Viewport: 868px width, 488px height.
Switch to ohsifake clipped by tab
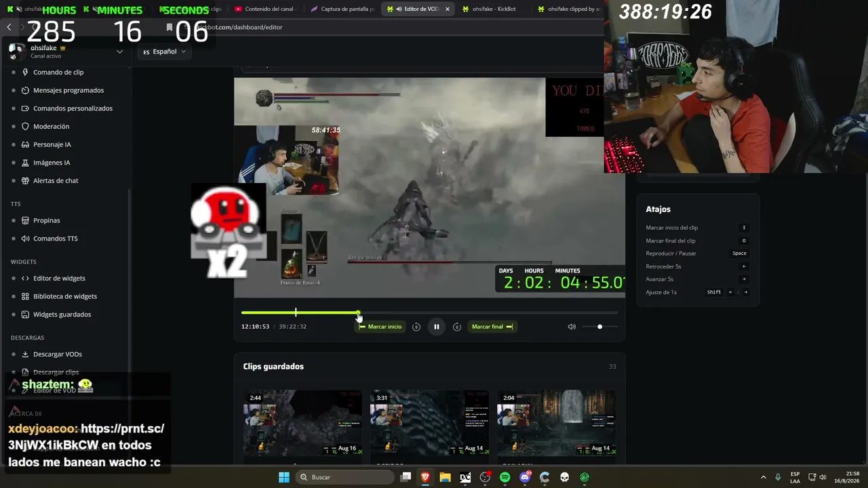pos(568,9)
